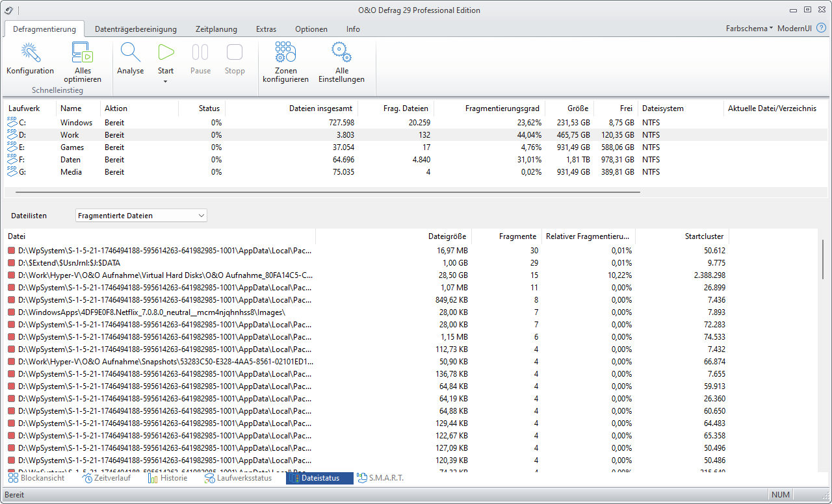Switch to Historie view

168,478
